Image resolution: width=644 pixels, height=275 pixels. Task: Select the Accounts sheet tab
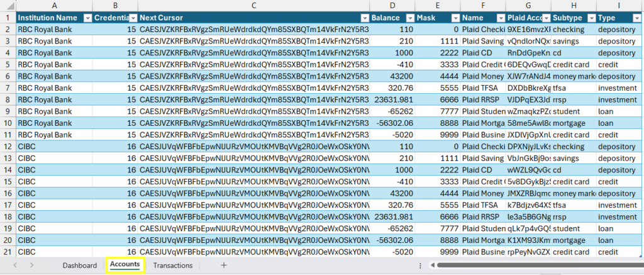click(x=125, y=266)
